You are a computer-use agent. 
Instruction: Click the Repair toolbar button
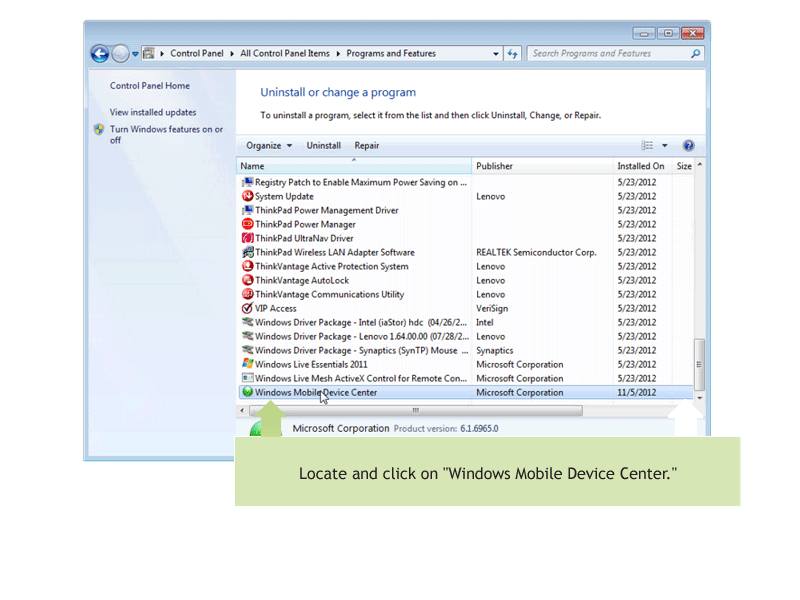367,145
